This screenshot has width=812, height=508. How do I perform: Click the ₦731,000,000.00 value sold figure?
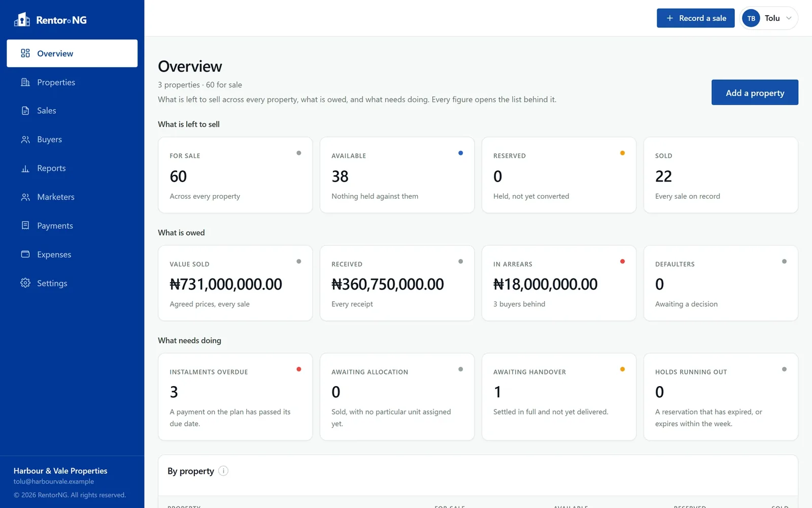pyautogui.click(x=226, y=284)
